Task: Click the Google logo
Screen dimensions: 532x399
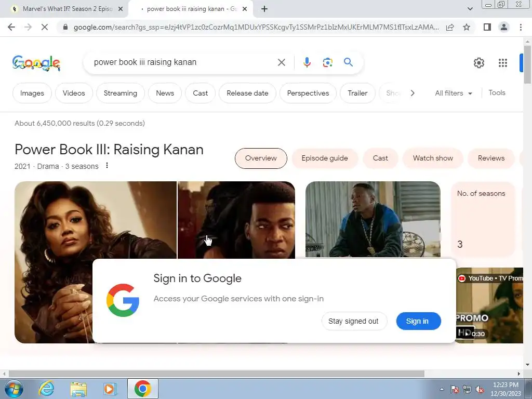Action: pyautogui.click(x=36, y=63)
